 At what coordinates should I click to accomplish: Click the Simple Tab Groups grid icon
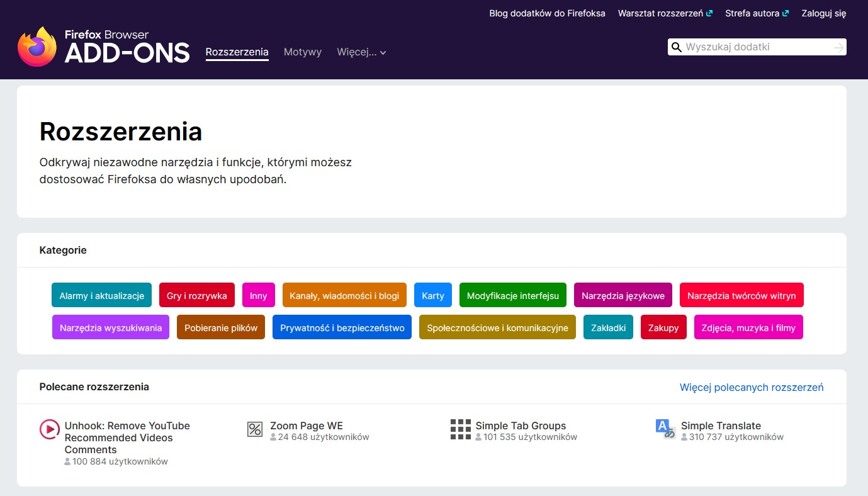coord(461,429)
